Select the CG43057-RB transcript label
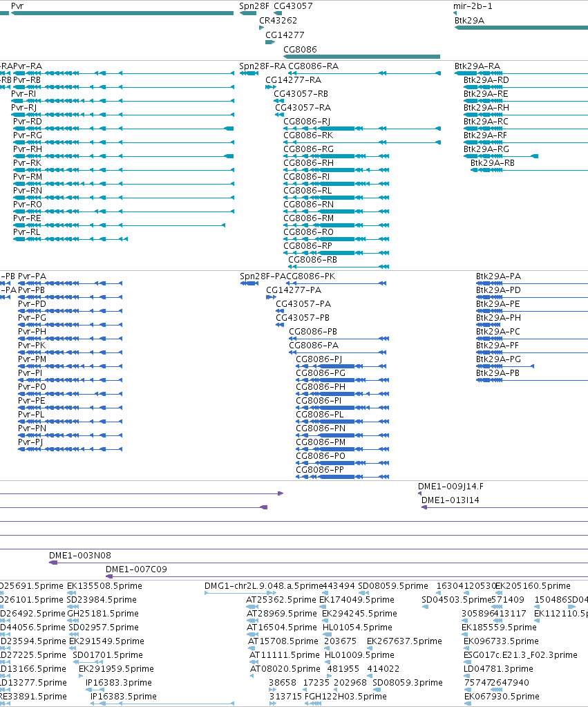 point(301,94)
